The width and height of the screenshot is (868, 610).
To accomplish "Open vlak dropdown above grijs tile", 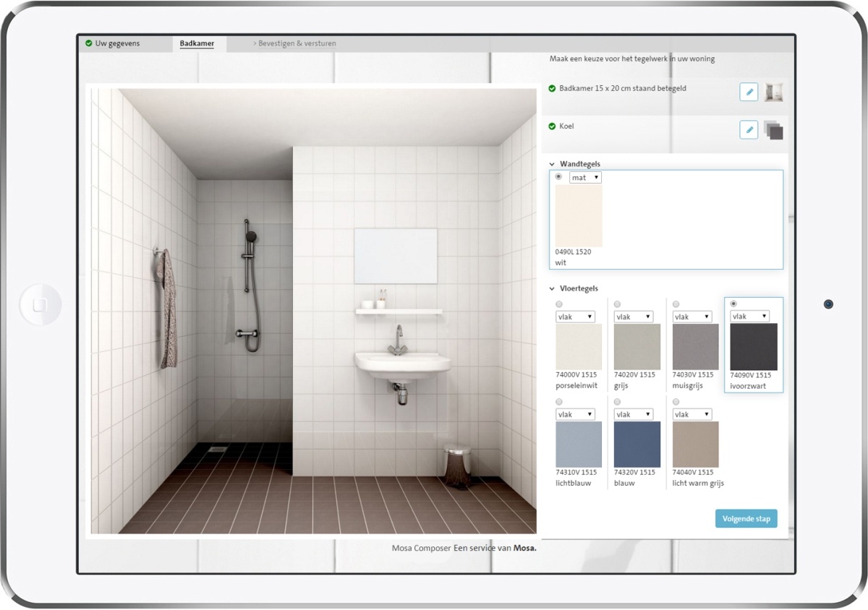I will (x=634, y=317).
